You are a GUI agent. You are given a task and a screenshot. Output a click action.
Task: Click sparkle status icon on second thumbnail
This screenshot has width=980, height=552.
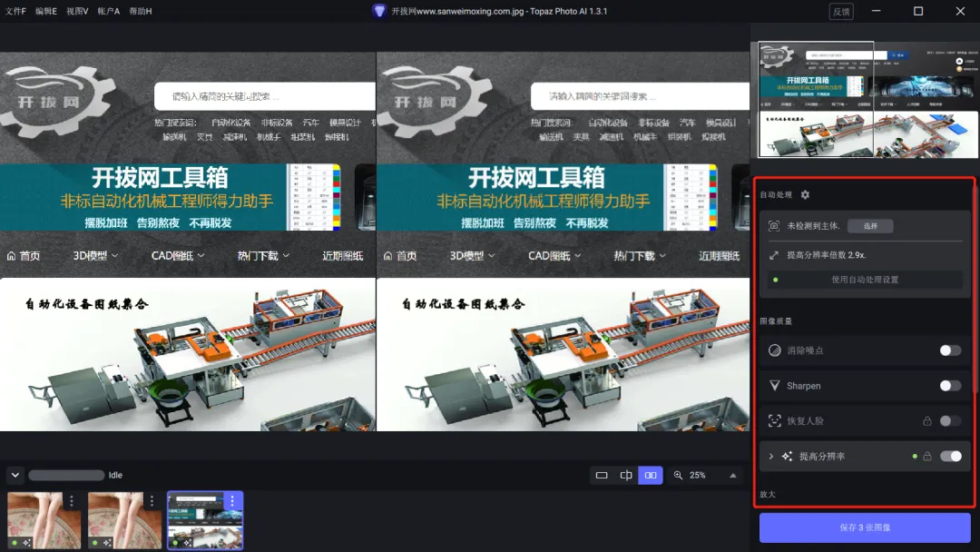[106, 543]
